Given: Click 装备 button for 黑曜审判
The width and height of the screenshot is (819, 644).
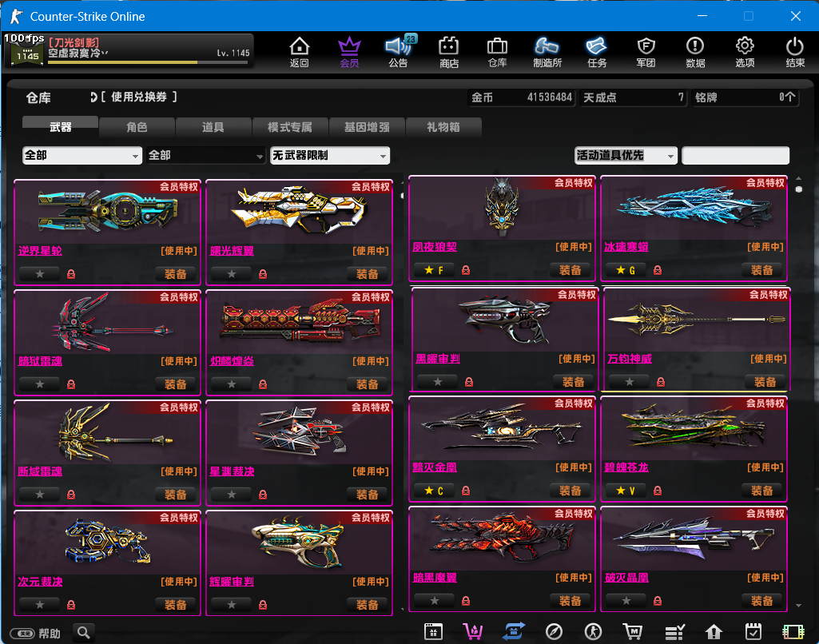Looking at the screenshot, I should (573, 383).
